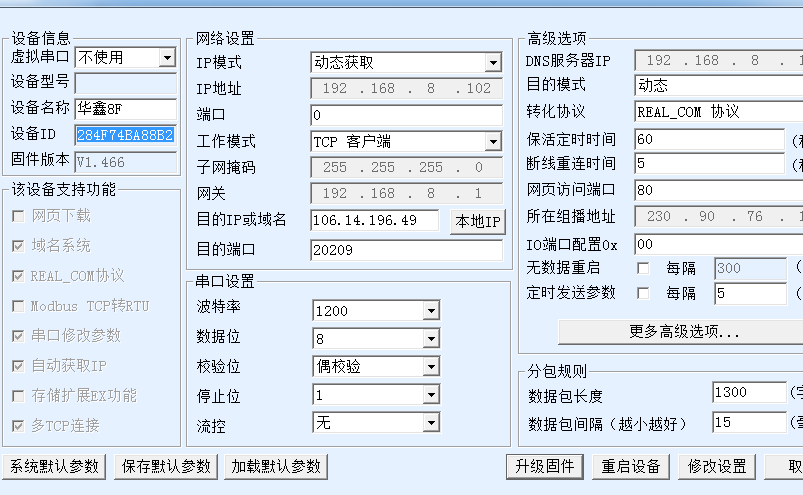Screen dimensions: 803x495
Task: Click 系统默认参数 button
Action: (55, 466)
